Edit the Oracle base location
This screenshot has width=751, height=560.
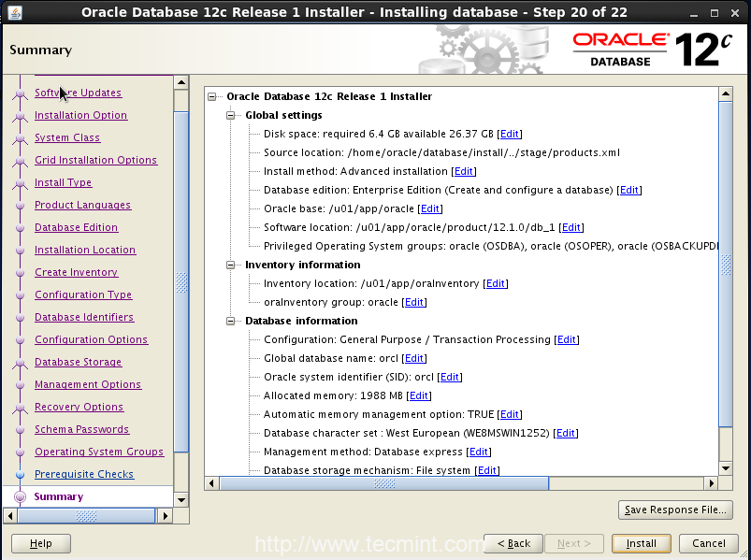[430, 208]
